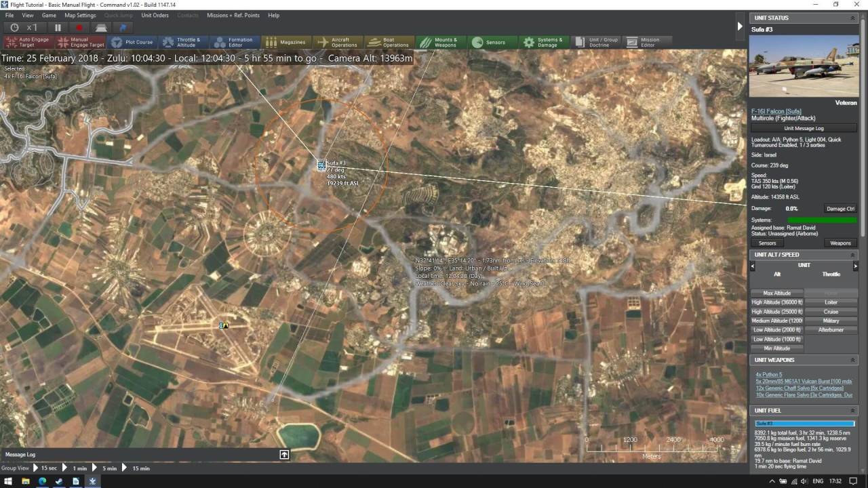Open the Map Settings menu
868x488 pixels.
[x=80, y=15]
